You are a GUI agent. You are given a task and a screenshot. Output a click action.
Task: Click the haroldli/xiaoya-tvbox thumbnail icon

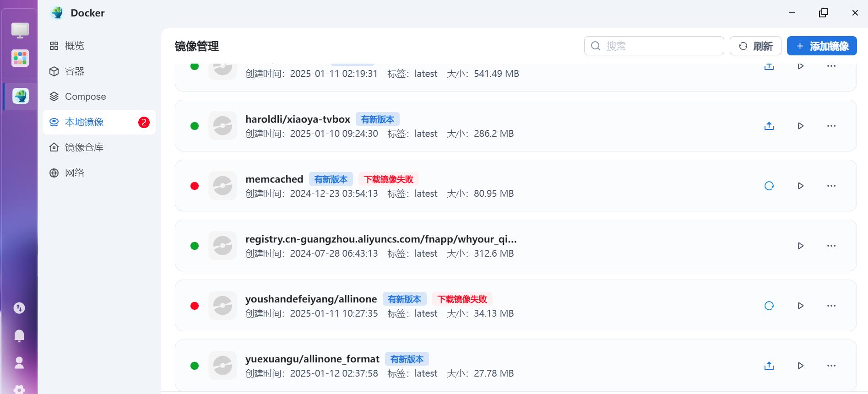pyautogui.click(x=222, y=126)
